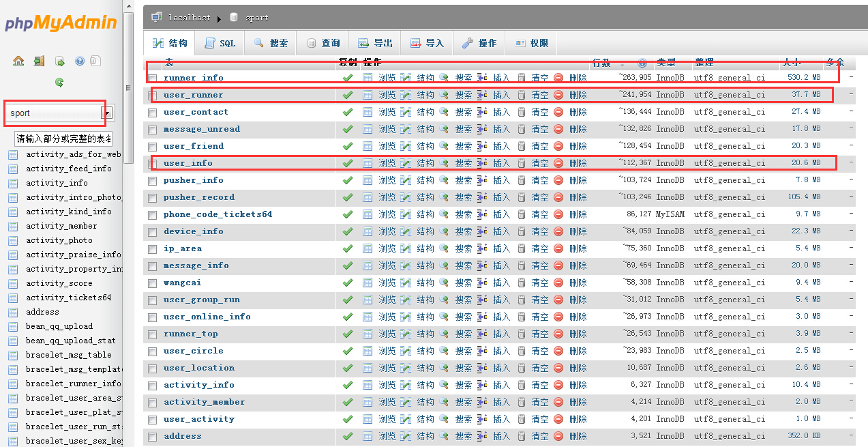Click browse icon for pusher_record row
868x447 pixels.
pos(368,197)
